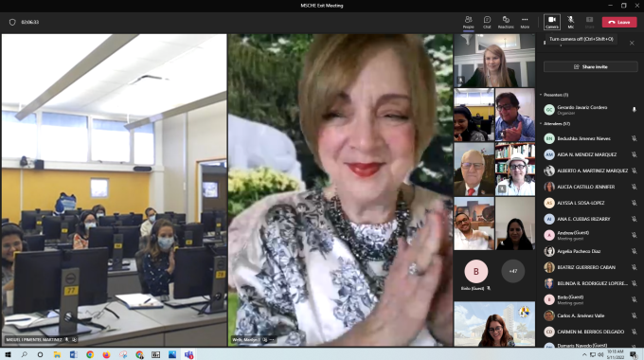Select video tile of man with red tie
644x360 pixels.
(x=474, y=169)
